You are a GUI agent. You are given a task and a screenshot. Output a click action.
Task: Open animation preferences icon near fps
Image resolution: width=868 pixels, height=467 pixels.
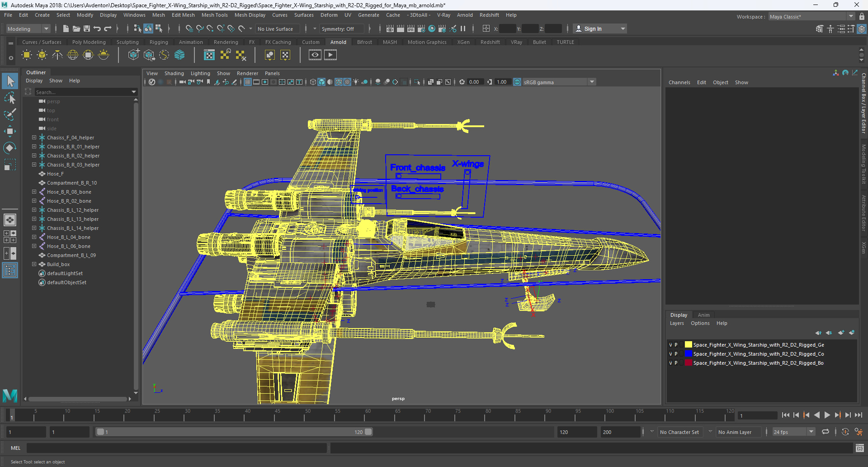(x=859, y=432)
